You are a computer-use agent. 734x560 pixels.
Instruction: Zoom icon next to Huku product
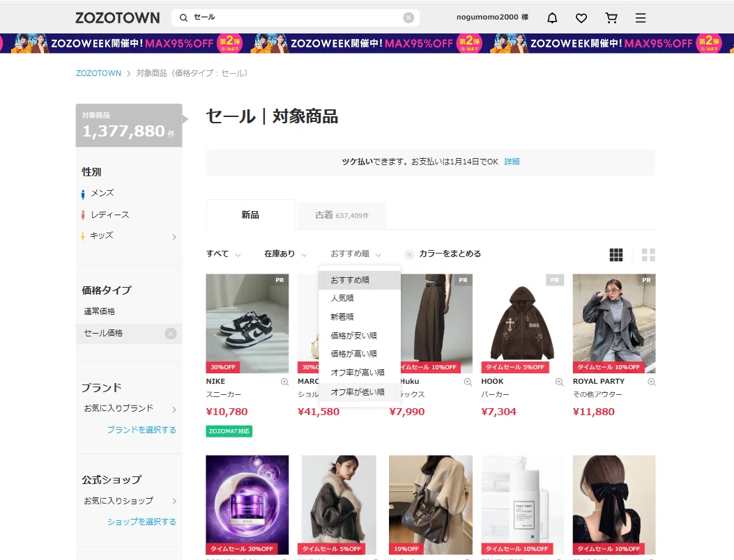468,382
